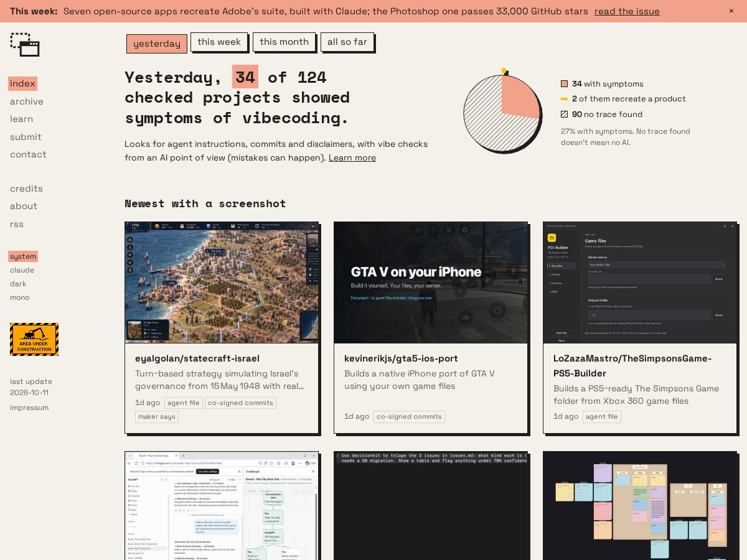The image size is (747, 560).
Task: Switch to the 'this week' tab
Action: [x=219, y=42]
